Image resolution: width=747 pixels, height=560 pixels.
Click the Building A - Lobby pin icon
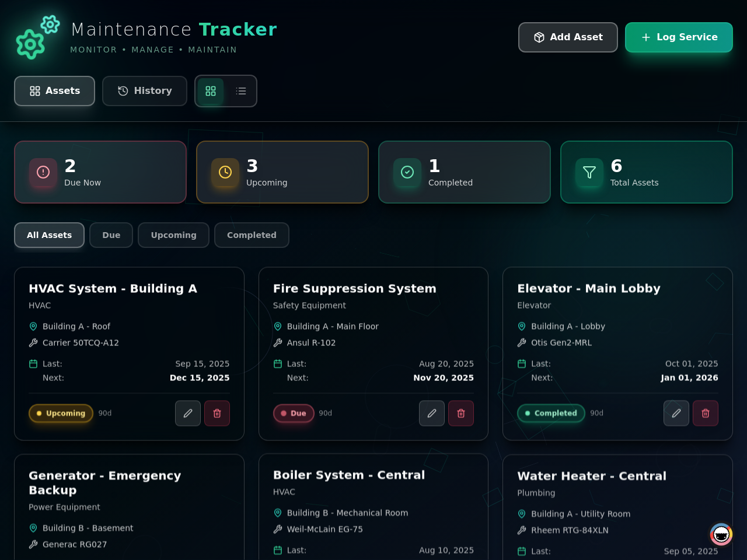tap(522, 326)
